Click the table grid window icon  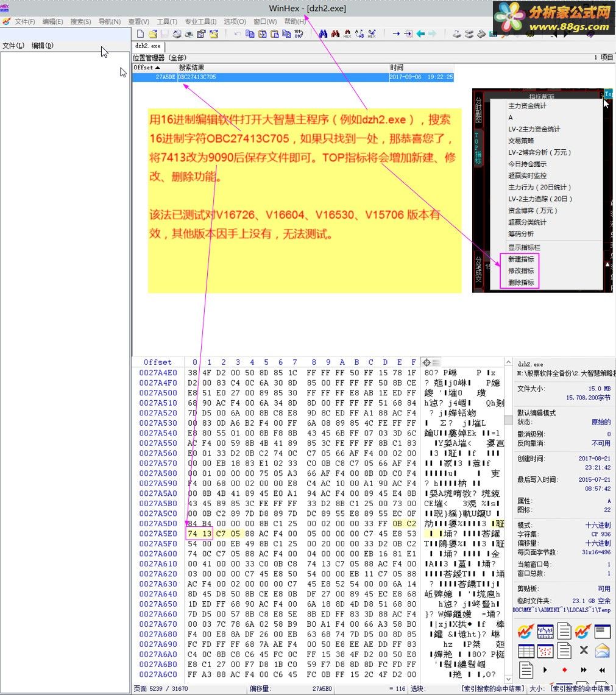pyautogui.click(x=526, y=651)
